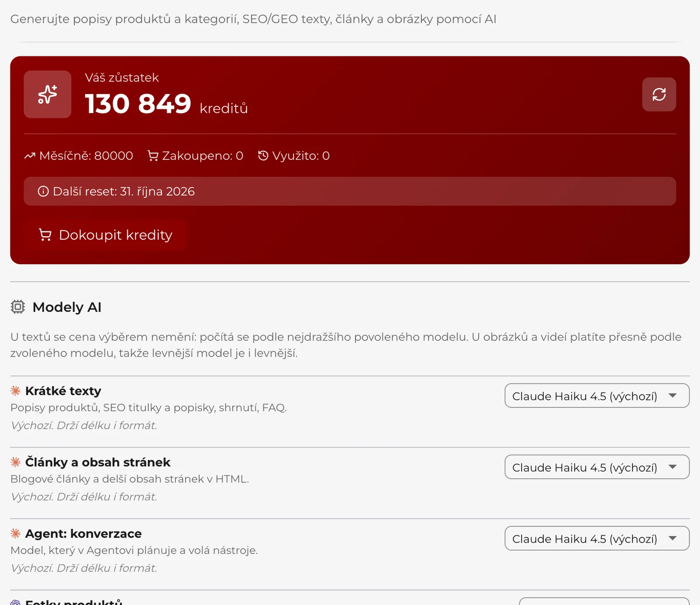Expand the partially visible Fotky produktů dropdown

click(x=605, y=602)
